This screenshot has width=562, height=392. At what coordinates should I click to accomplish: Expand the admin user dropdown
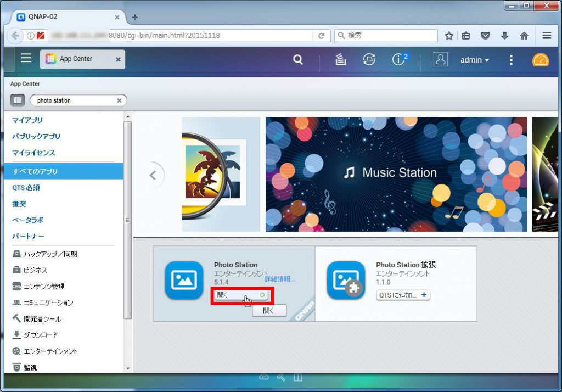click(475, 60)
